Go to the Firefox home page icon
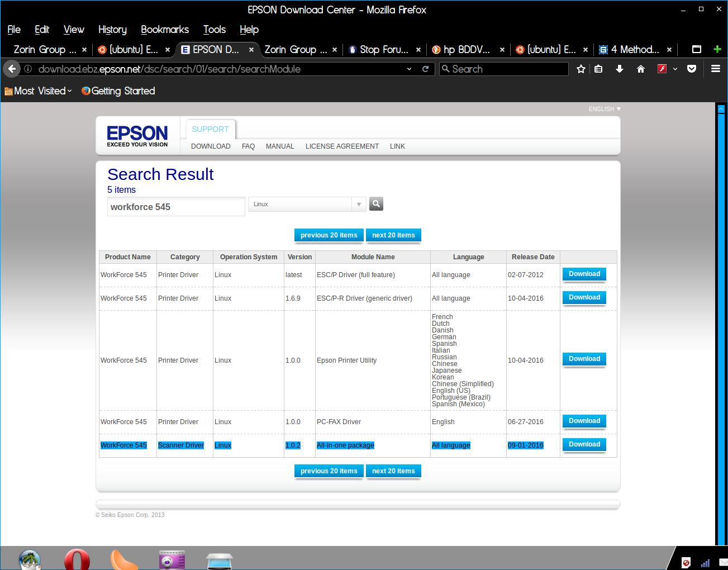This screenshot has height=570, width=728. coord(641,69)
